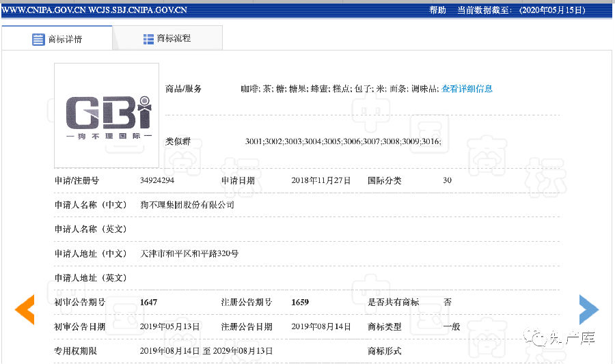This screenshot has width=615, height=364.
Task: Select the similar group codes 3001;3002... text
Action: click(x=343, y=141)
